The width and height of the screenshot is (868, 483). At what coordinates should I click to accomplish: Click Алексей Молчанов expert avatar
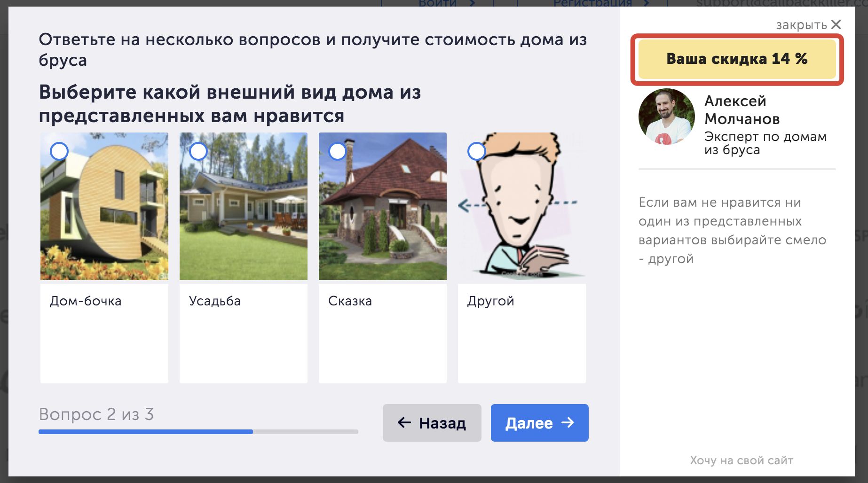point(667,117)
